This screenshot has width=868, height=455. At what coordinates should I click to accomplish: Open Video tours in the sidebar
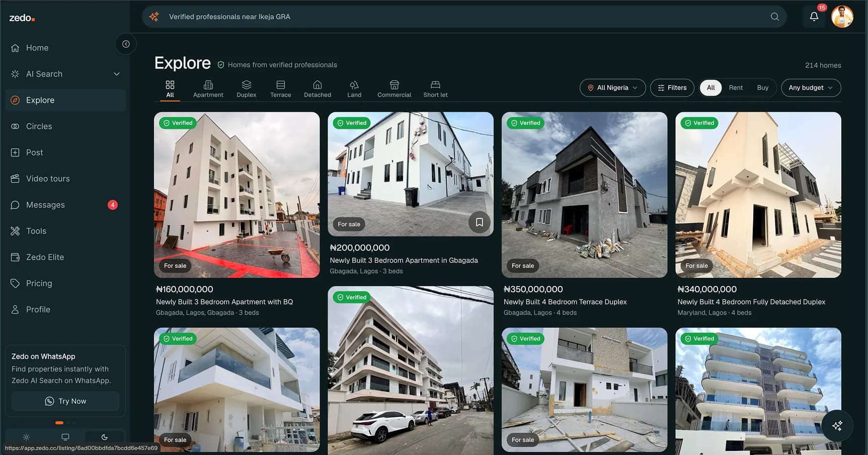point(65,179)
